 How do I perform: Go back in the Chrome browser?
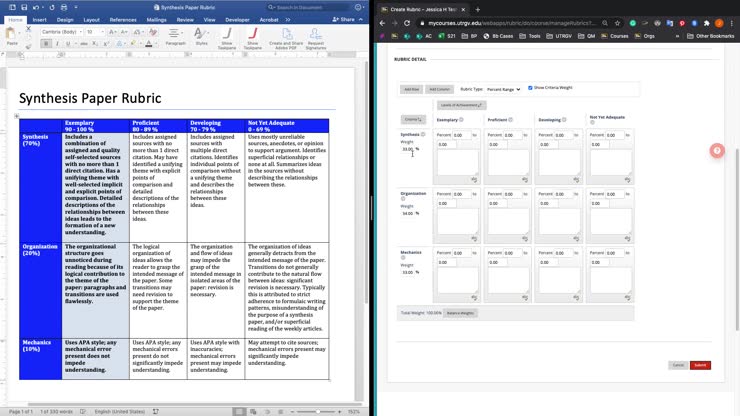382,23
